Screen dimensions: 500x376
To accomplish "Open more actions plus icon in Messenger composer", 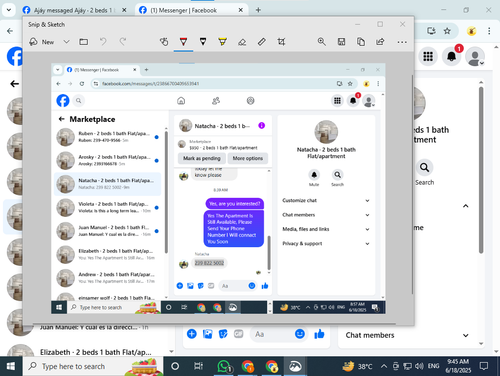I will (x=192, y=334).
